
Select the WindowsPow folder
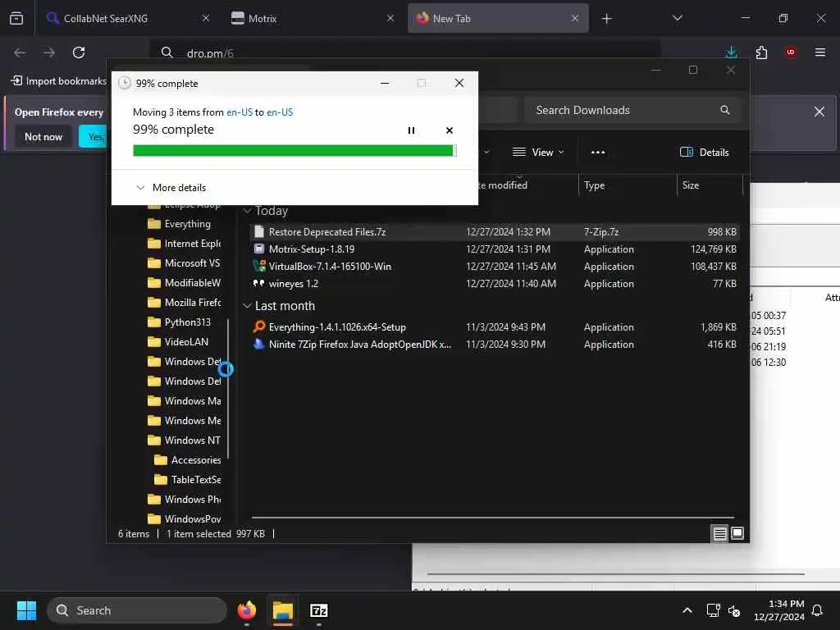185,518
